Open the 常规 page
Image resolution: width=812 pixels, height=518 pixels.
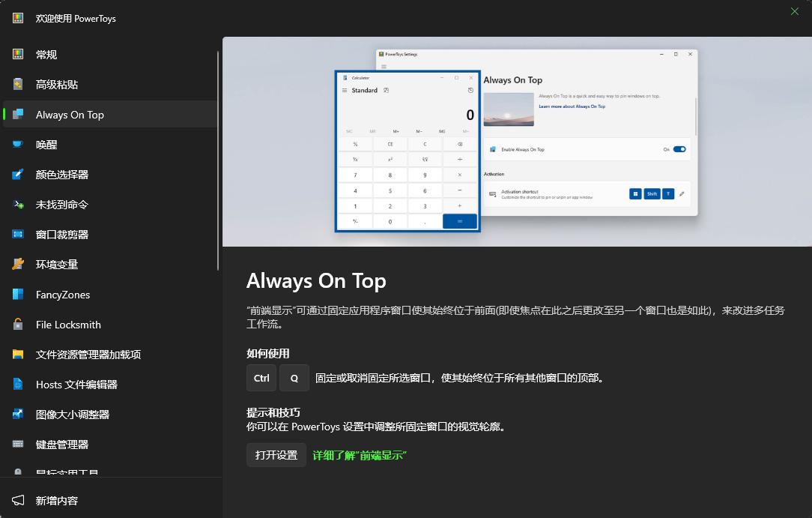tap(110, 54)
